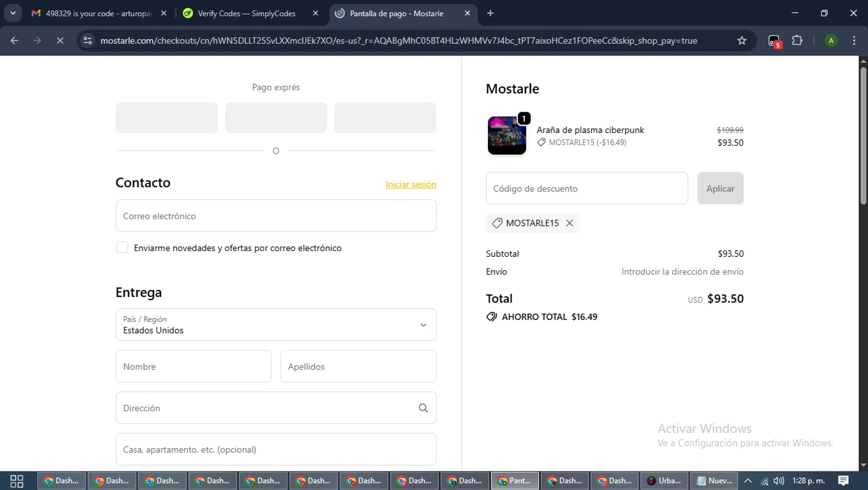This screenshot has width=868, height=490.
Task: Open the Chrome tab search chevron
Action: (13, 13)
